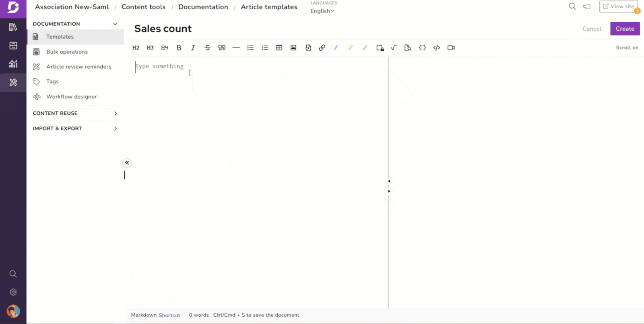This screenshot has width=644, height=324.
Task: Insert a table using toolbar icon
Action: point(279,47)
